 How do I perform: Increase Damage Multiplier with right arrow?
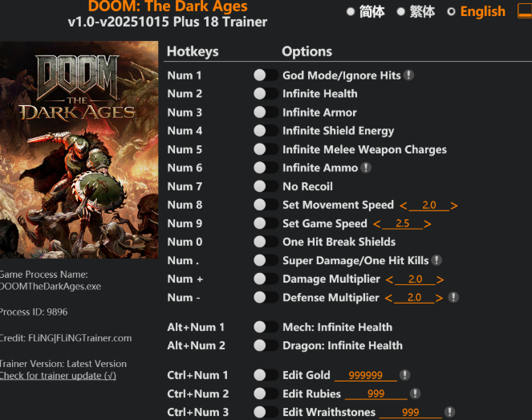440,279
